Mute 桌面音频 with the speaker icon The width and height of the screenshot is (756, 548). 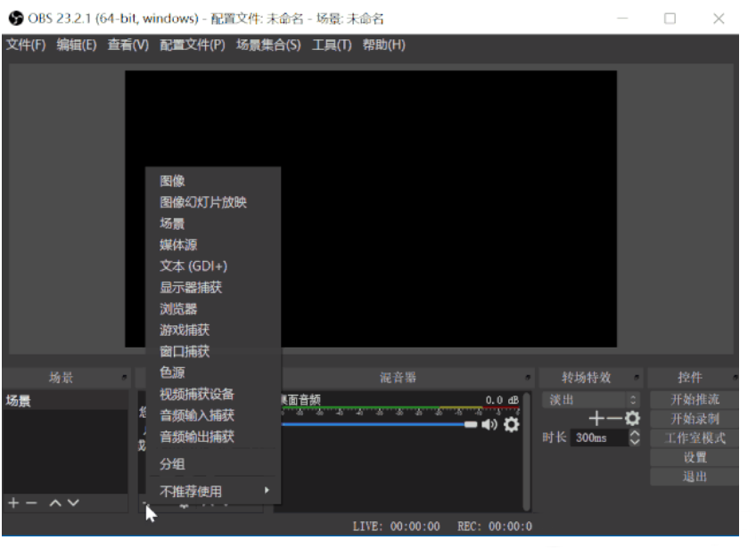click(x=489, y=426)
